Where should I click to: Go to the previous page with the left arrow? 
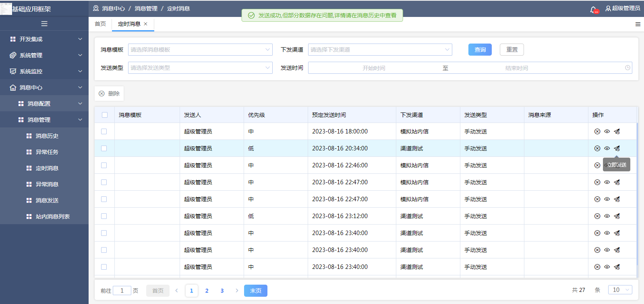tap(177, 291)
